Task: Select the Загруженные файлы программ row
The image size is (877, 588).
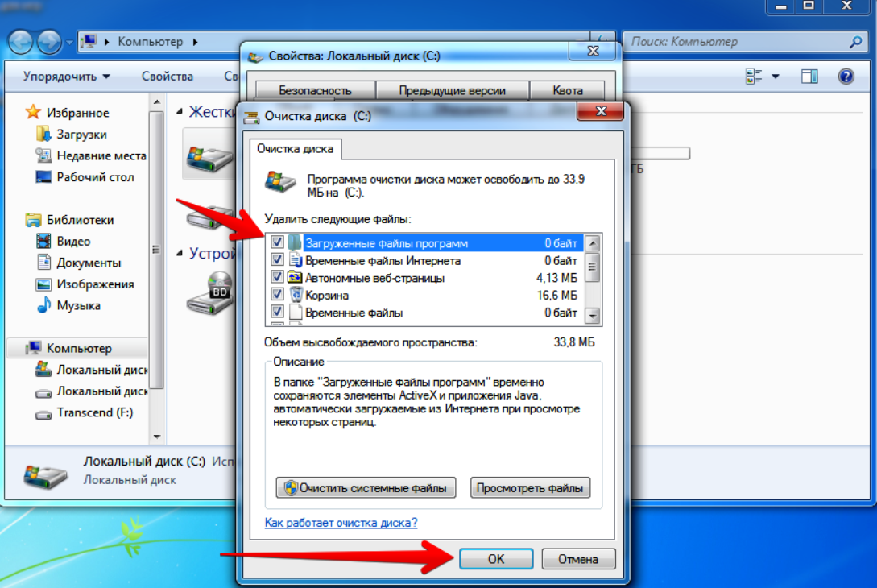Action: pos(426,242)
